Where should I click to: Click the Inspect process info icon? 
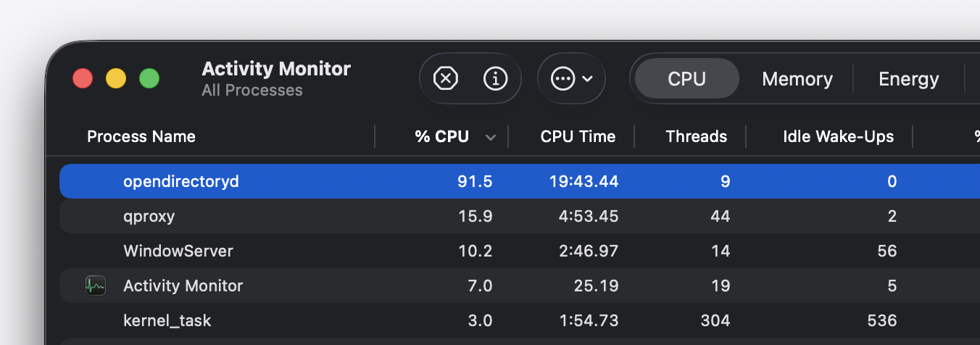click(495, 78)
